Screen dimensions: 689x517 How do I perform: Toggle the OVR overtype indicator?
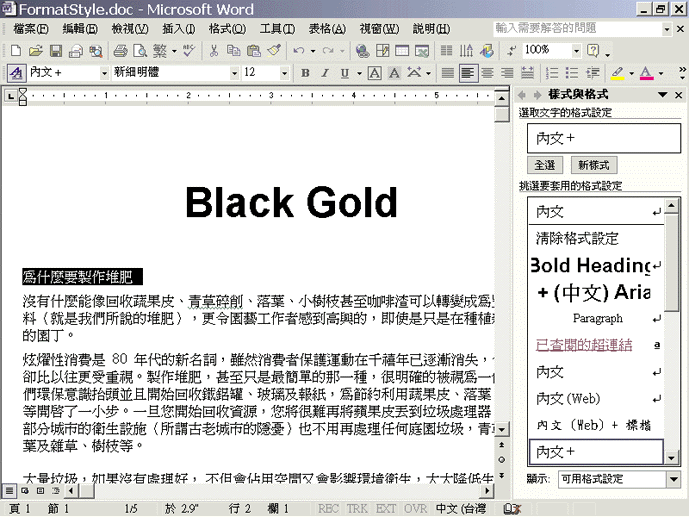pos(415,509)
